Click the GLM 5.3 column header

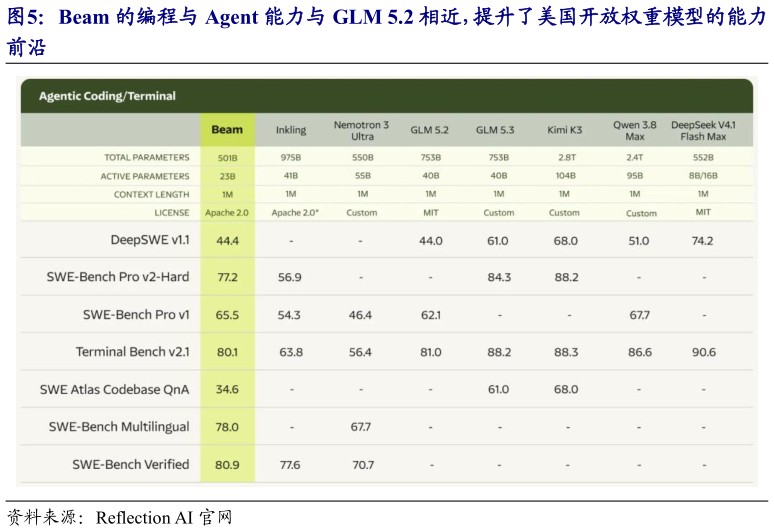495,130
